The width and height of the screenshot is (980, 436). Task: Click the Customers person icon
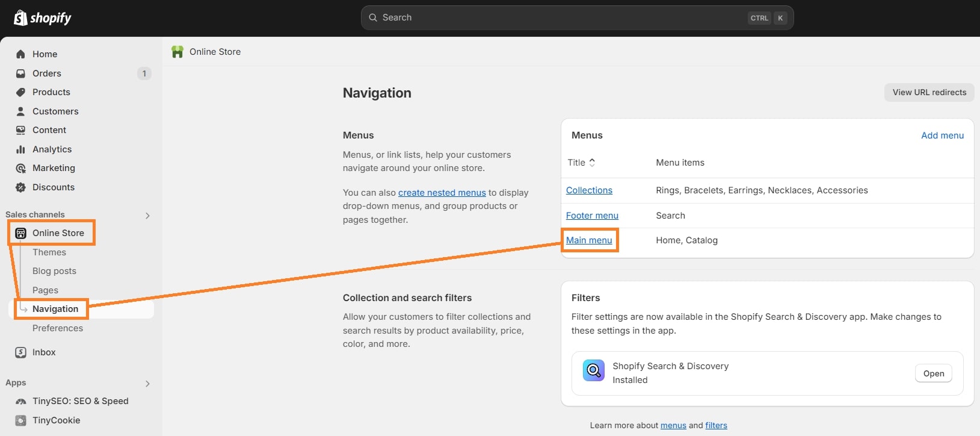(20, 111)
